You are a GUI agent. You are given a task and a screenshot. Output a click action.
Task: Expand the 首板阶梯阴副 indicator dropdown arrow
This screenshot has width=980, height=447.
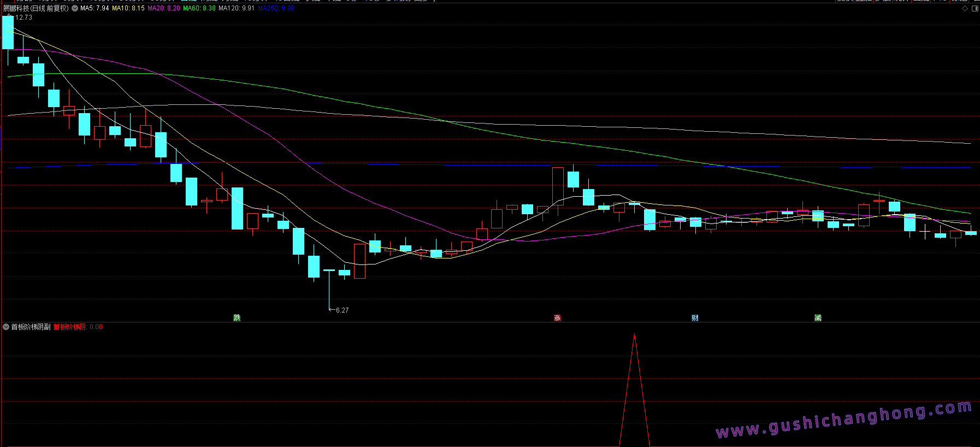coord(6,327)
